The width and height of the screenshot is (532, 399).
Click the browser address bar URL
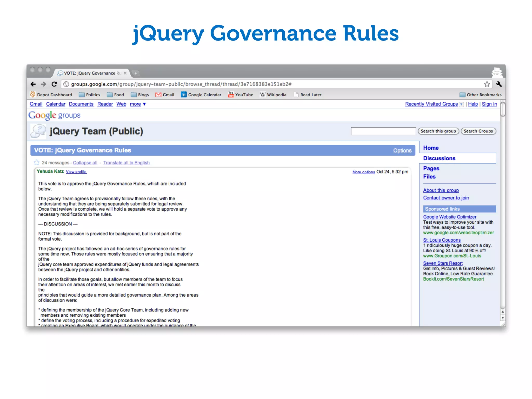click(x=181, y=84)
